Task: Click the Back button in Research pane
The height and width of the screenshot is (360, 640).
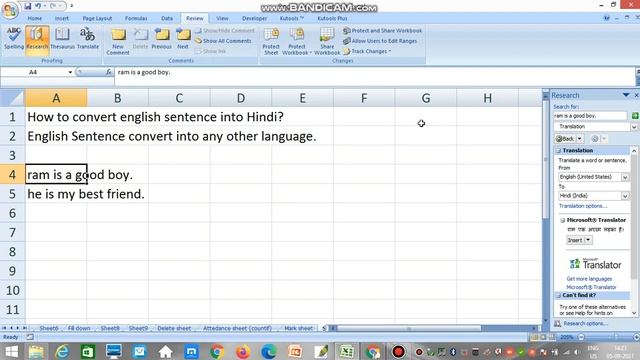Action: 565,139
